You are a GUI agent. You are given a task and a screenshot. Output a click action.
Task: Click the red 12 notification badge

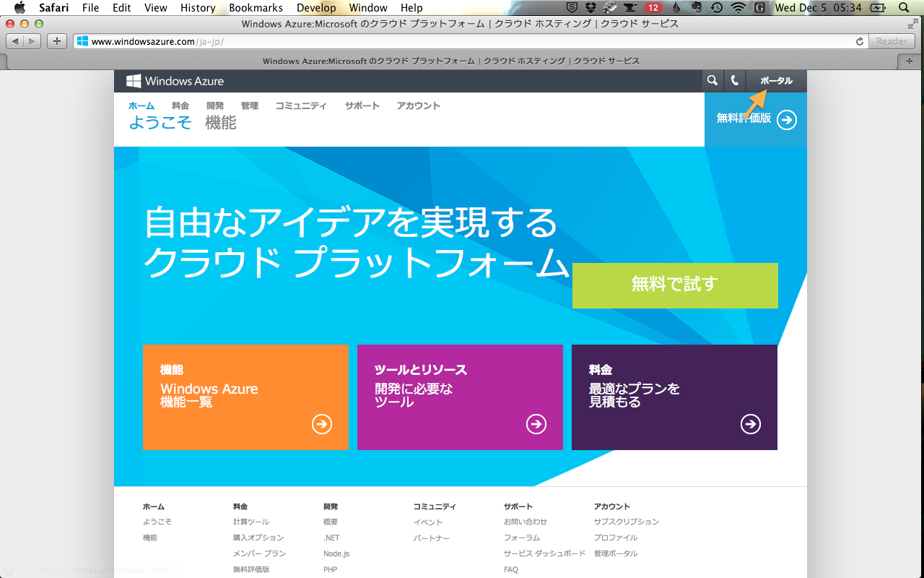tap(653, 8)
